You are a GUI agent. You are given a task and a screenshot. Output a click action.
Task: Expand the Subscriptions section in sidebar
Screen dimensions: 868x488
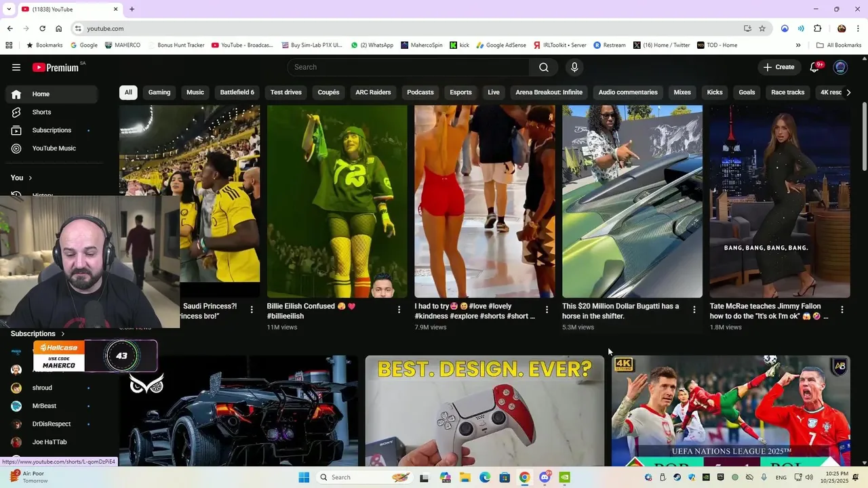(x=38, y=333)
